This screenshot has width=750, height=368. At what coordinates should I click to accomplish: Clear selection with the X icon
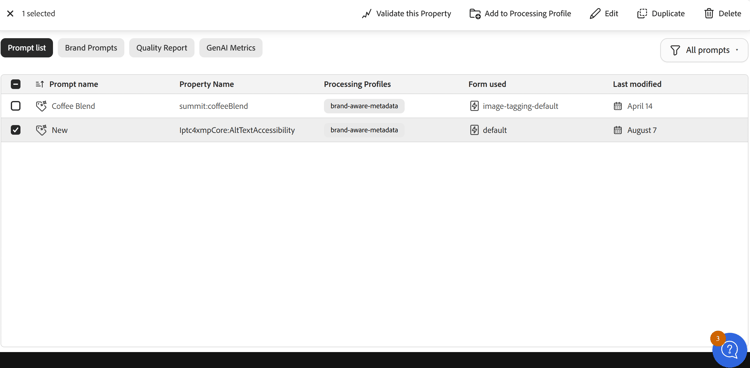coord(10,13)
